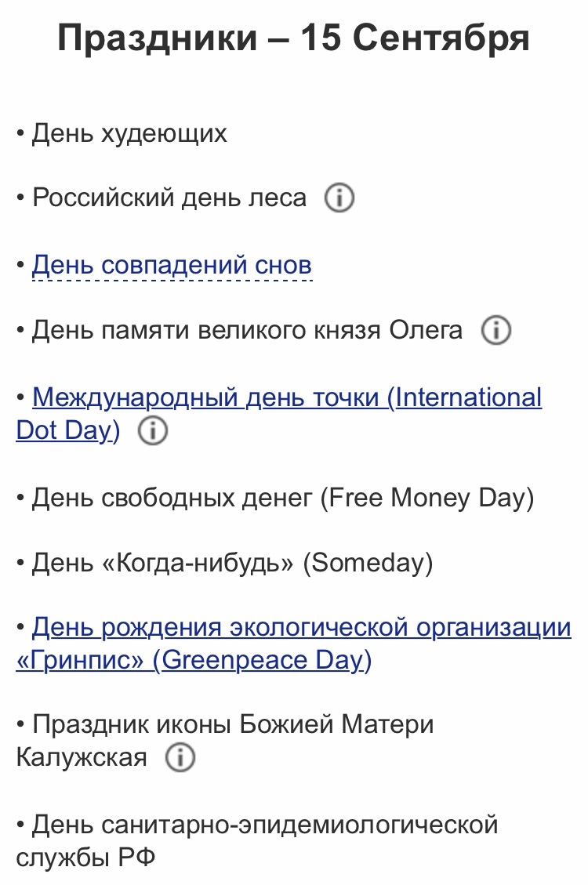Screen dimensions: 588x885
Task: Select День санитарно-эпидемиологической text line
Action: pyautogui.click(x=265, y=825)
